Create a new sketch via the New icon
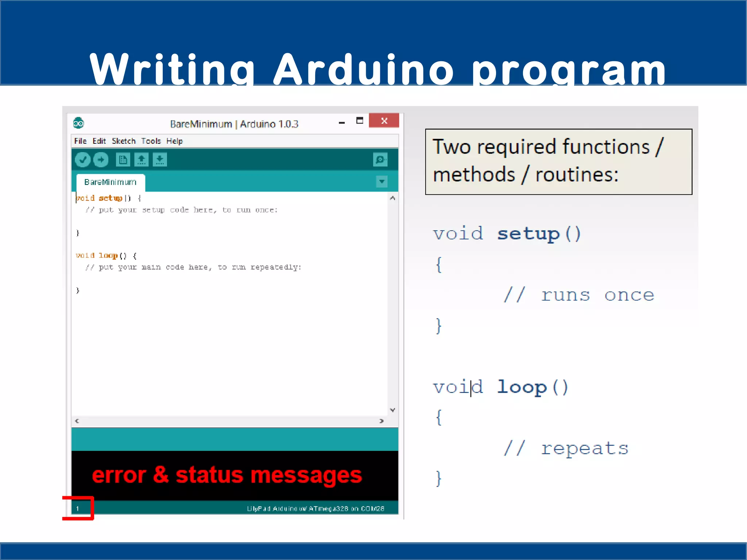The height and width of the screenshot is (560, 747). (123, 160)
